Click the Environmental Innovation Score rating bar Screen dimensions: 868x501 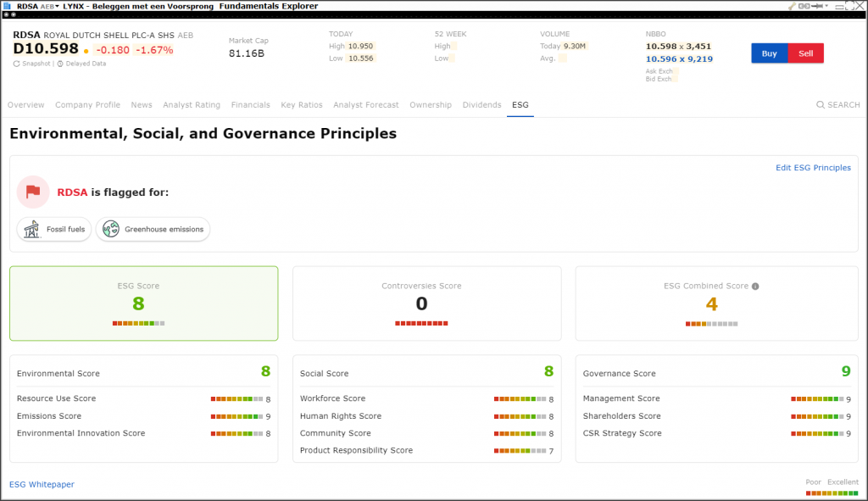(x=237, y=433)
